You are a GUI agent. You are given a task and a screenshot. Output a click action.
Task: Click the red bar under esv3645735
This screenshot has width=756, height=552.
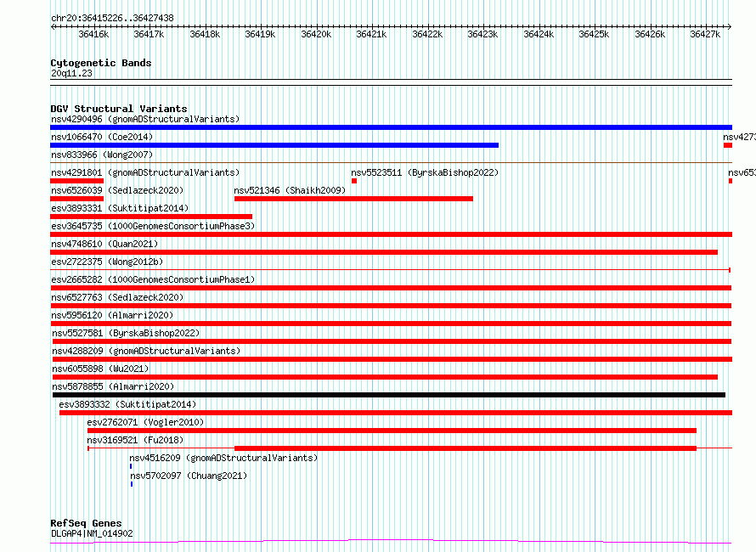pyautogui.click(x=391, y=234)
